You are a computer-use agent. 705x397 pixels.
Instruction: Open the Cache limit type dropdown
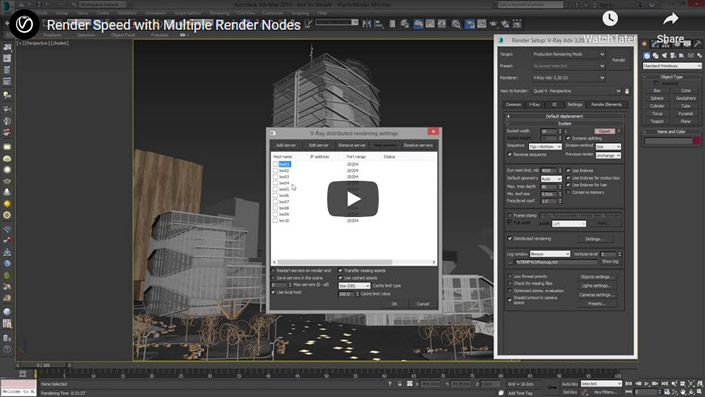354,286
